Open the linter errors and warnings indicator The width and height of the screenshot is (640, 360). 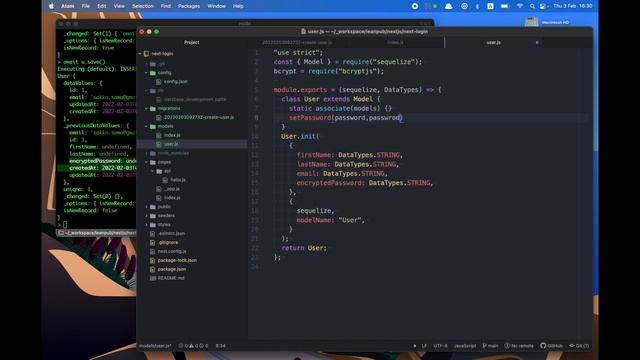click(193, 346)
